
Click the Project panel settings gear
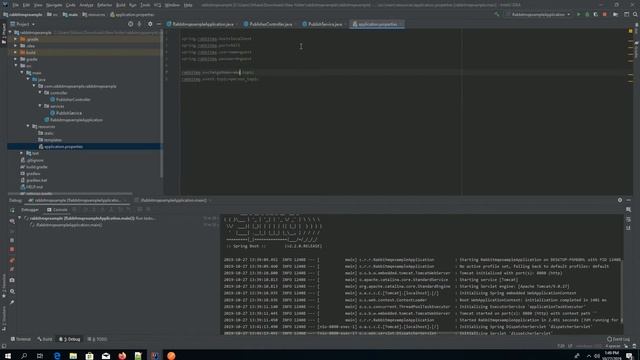pos(150,24)
